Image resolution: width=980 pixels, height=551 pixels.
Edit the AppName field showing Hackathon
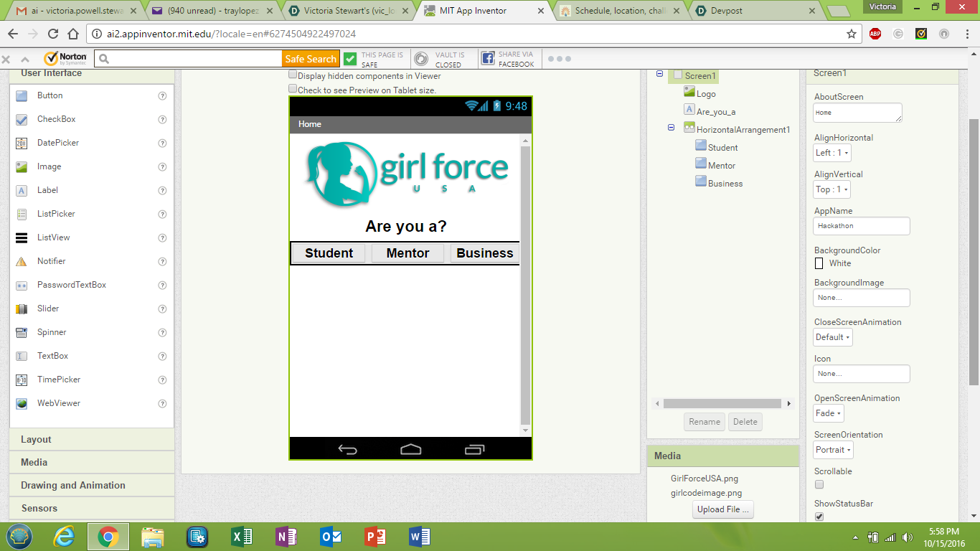click(x=861, y=225)
